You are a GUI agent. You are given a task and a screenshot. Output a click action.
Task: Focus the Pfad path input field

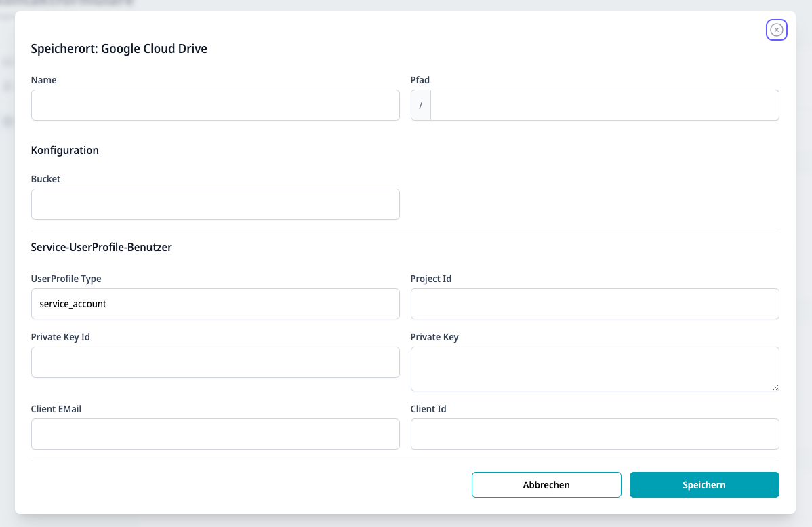click(x=605, y=105)
